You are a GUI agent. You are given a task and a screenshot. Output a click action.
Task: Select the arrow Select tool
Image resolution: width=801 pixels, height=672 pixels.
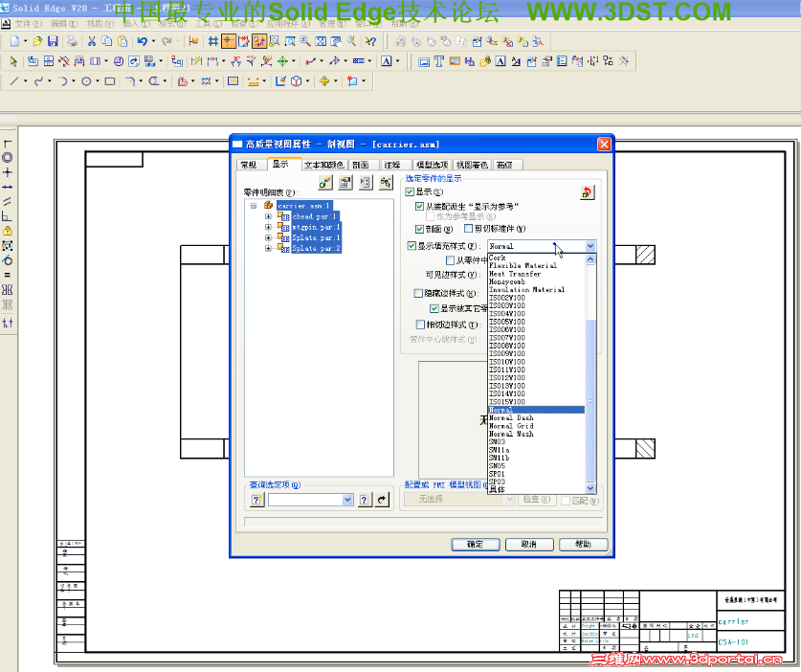[x=13, y=61]
